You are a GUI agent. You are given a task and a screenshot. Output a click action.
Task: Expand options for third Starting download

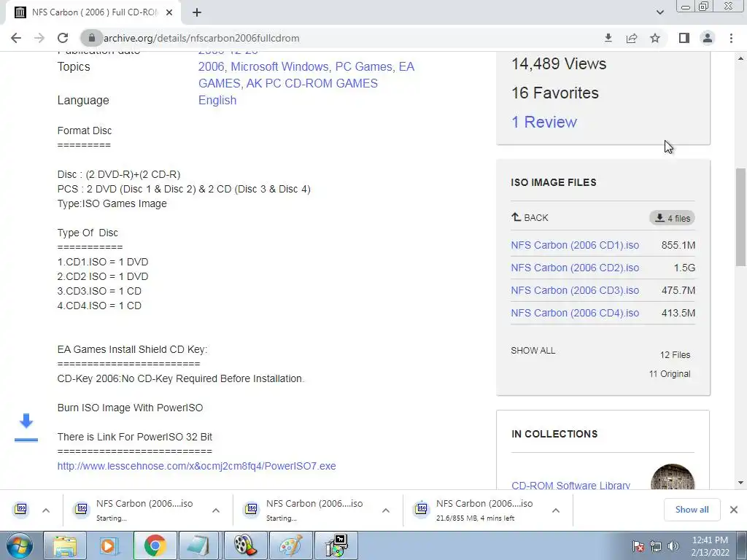point(386,510)
